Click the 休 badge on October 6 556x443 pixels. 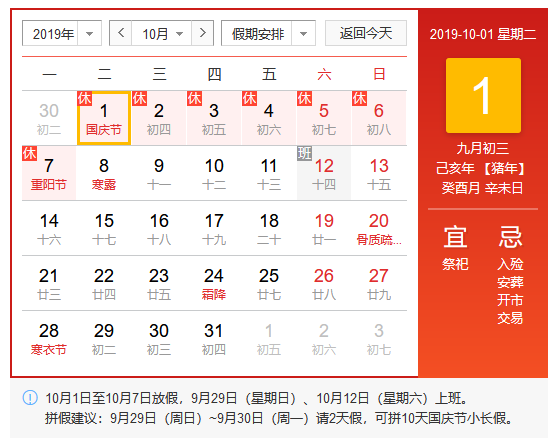(359, 98)
